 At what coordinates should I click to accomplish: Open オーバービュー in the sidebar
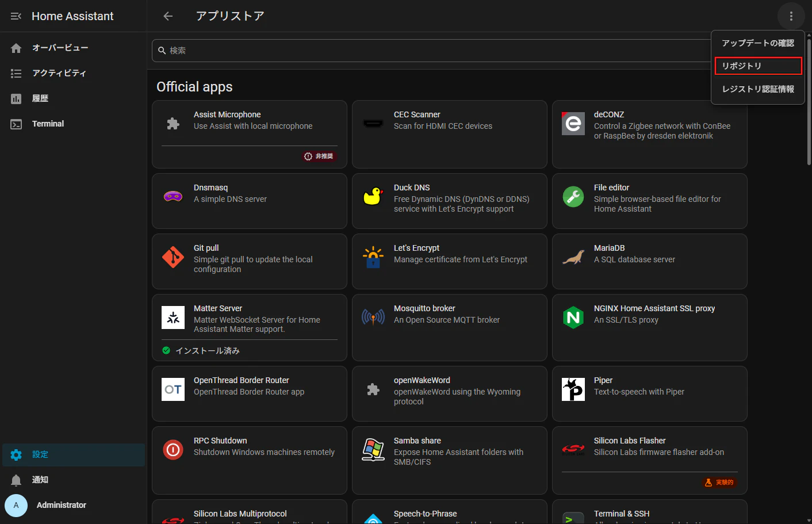point(74,48)
